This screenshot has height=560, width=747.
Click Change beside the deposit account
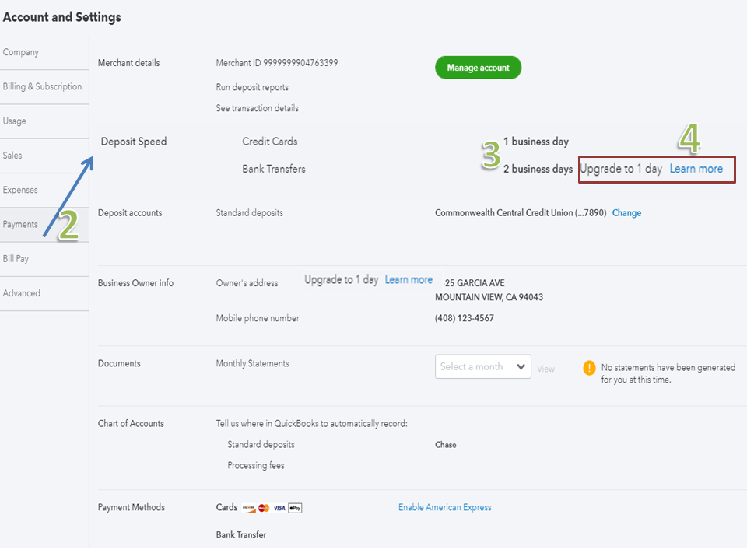click(x=626, y=213)
